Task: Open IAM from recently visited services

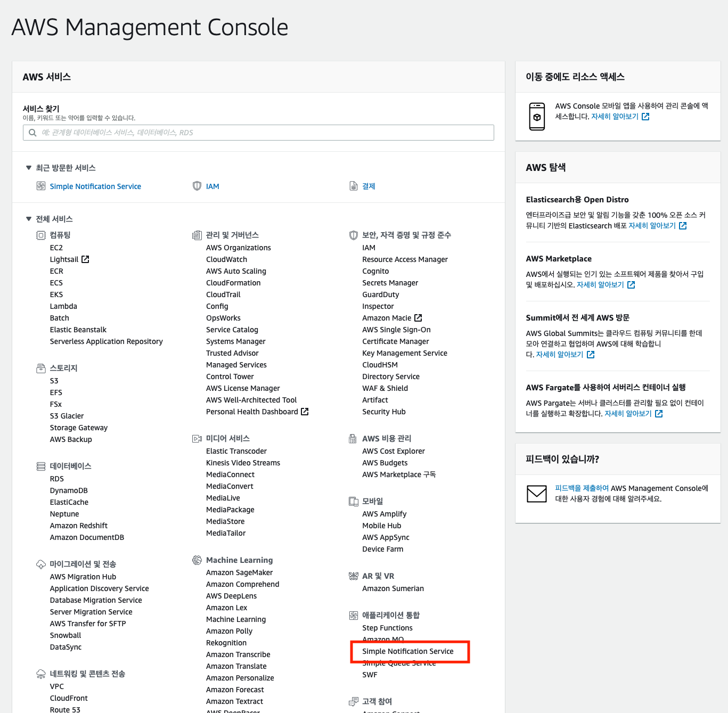Action: click(x=212, y=186)
